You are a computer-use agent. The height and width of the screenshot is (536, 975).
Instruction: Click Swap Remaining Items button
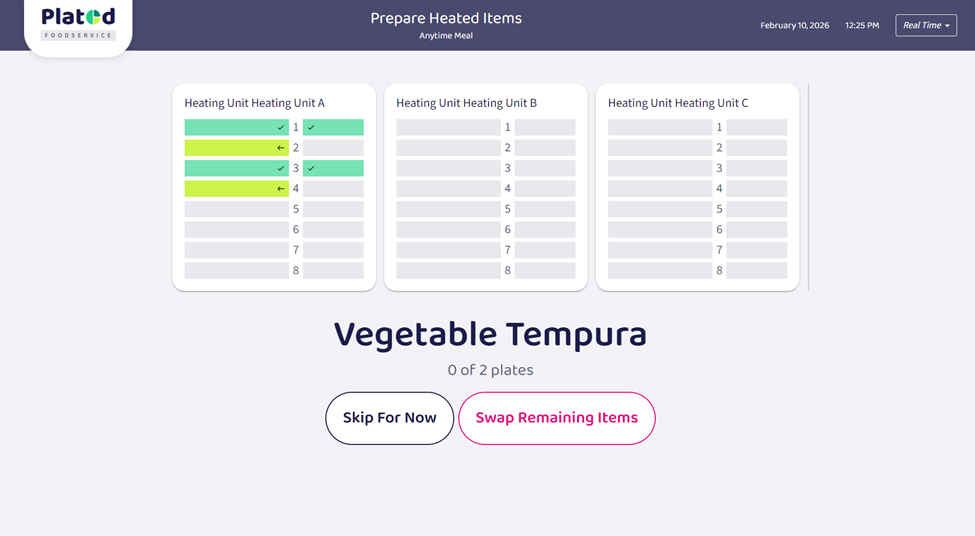click(x=556, y=418)
